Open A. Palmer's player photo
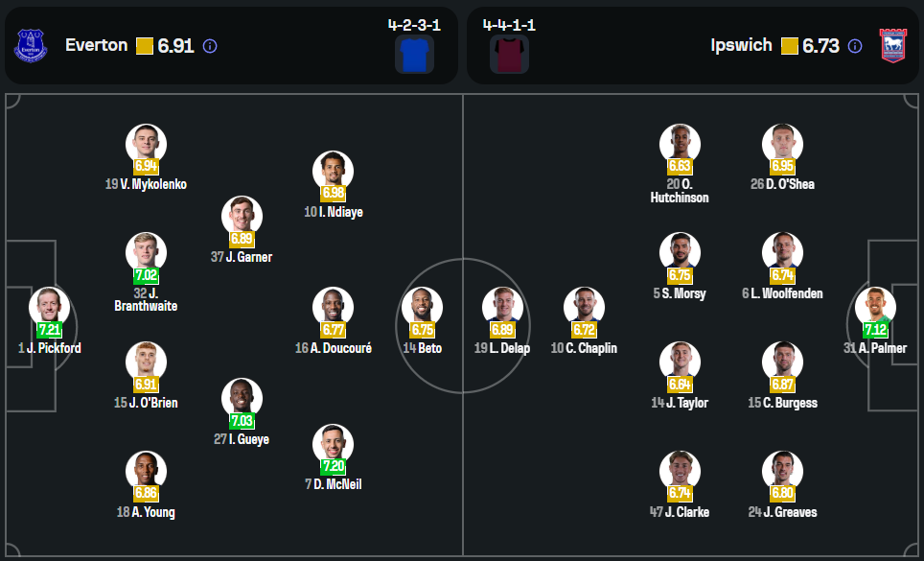 (x=875, y=307)
